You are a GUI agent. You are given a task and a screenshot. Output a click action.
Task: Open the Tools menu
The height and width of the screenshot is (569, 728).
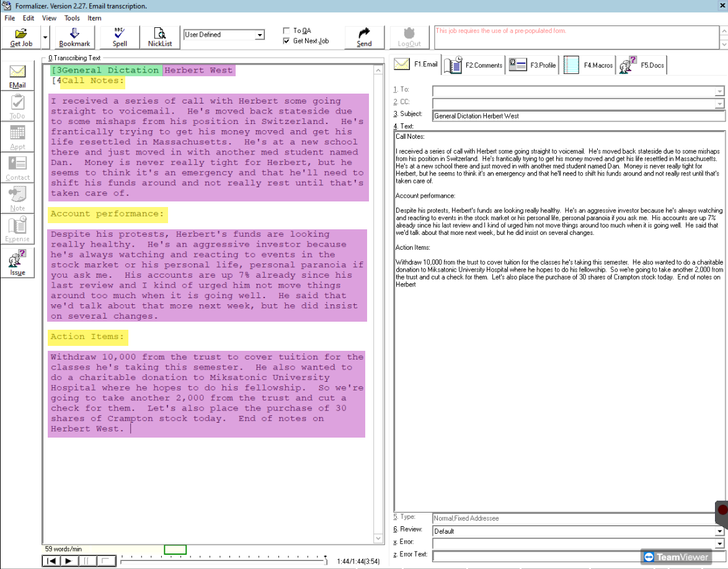point(72,18)
